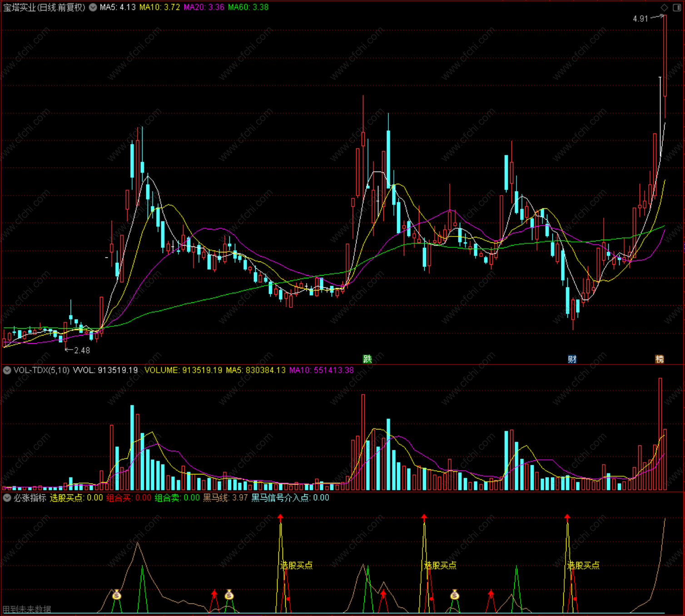Open the dropdown beside 宝塔实业 chart title

[x=93, y=7]
